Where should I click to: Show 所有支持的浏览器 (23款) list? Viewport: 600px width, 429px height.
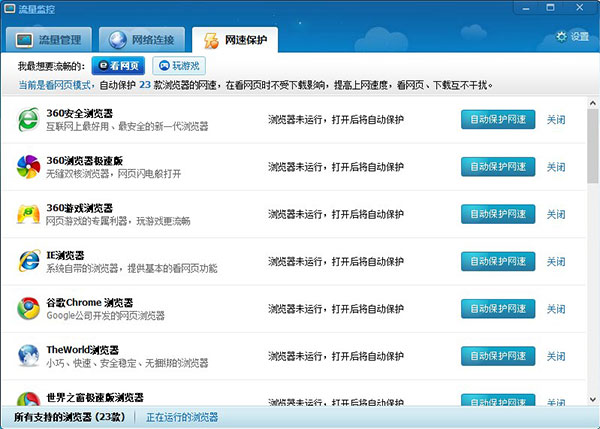pos(67,417)
